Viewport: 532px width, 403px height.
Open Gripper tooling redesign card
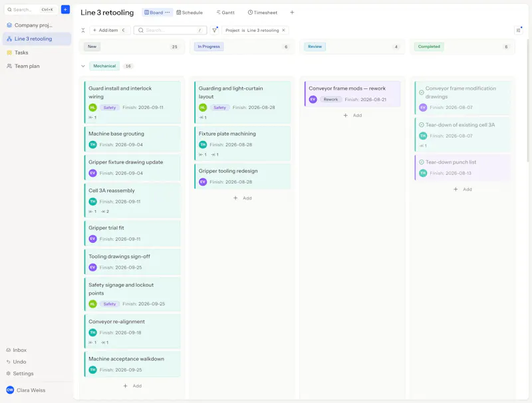pyautogui.click(x=243, y=176)
